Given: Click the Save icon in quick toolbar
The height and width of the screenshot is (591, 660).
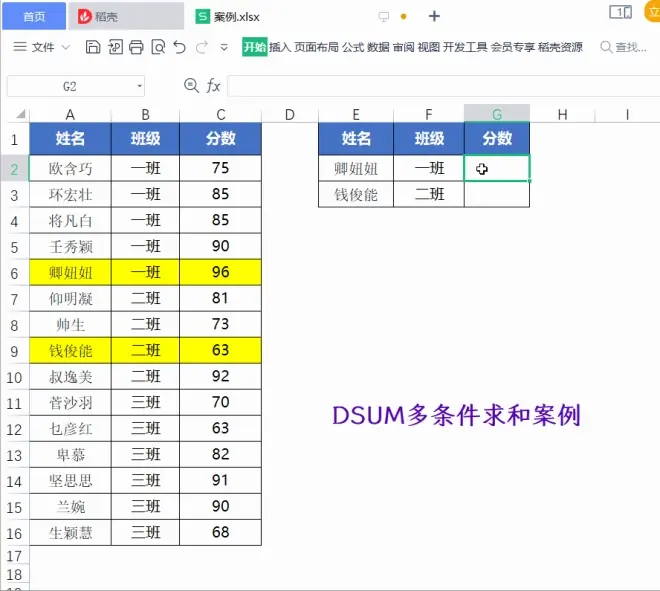Looking at the screenshot, I should [92, 47].
